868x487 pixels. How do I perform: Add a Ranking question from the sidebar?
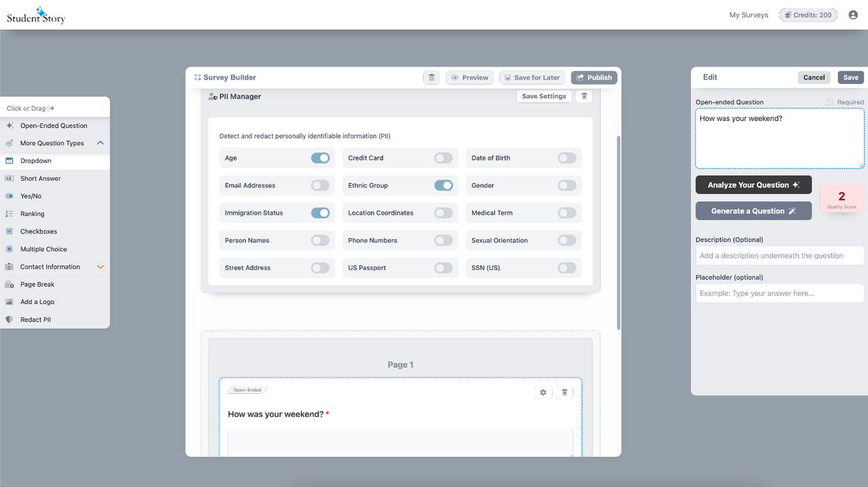point(33,214)
